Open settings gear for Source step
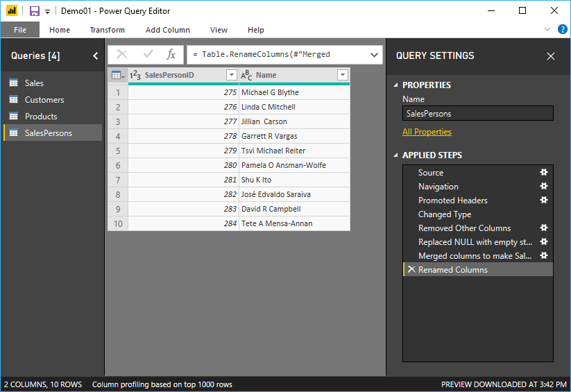 [544, 172]
